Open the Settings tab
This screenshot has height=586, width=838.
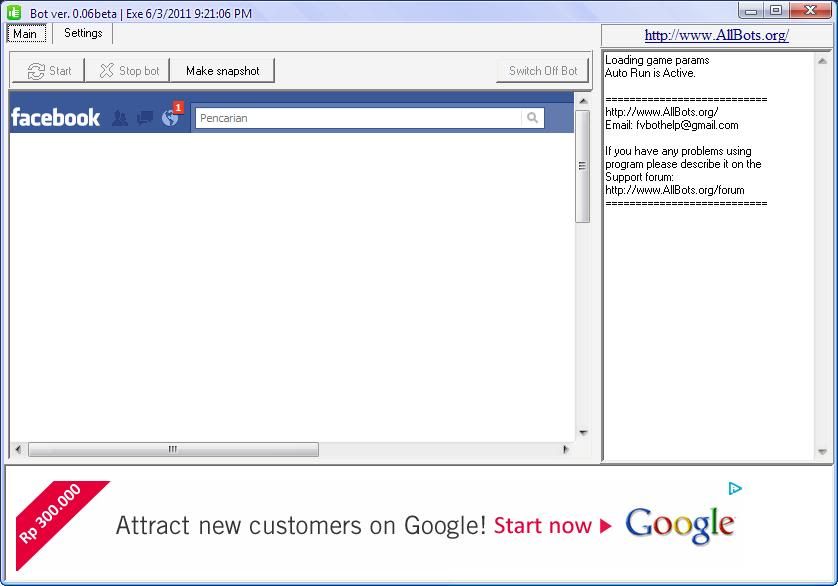pyautogui.click(x=83, y=33)
